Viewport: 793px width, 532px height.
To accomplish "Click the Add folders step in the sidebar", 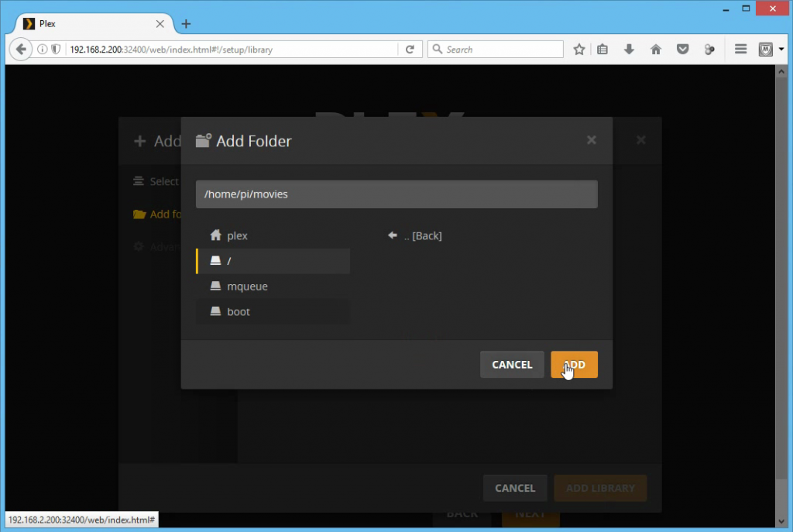I will (x=156, y=215).
